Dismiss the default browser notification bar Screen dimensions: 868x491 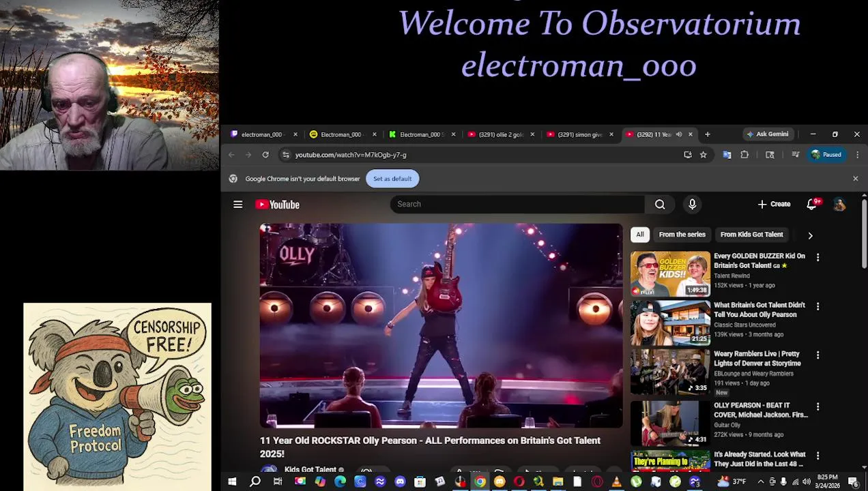point(855,179)
